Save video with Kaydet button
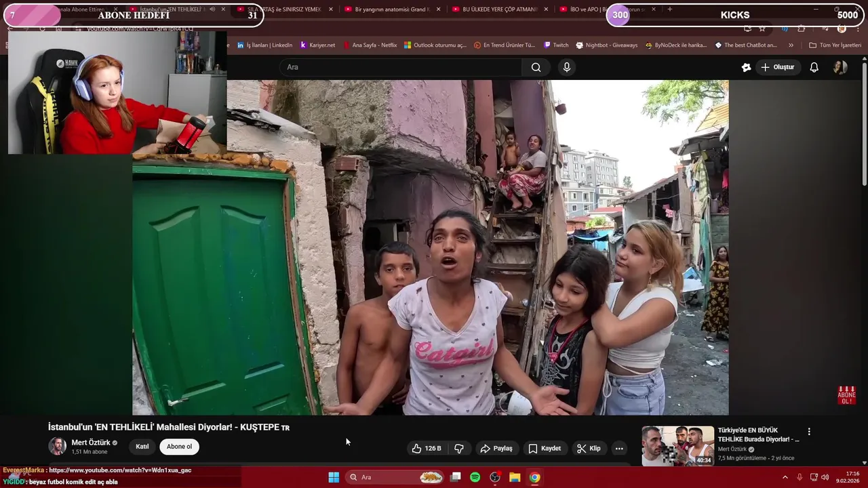The height and width of the screenshot is (488, 868). pyautogui.click(x=545, y=448)
